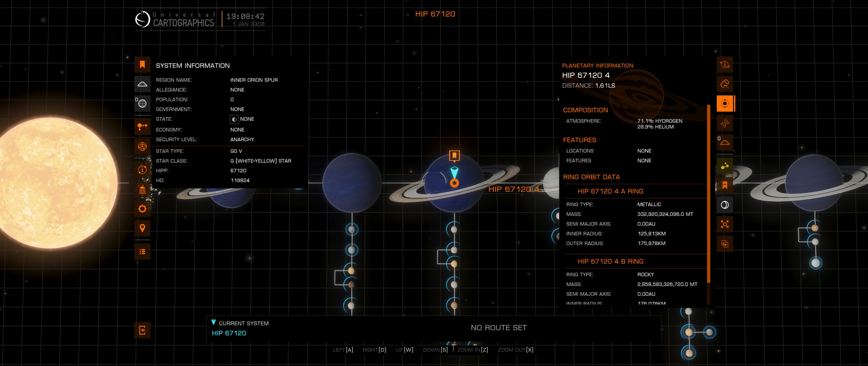The width and height of the screenshot is (868, 366).
Task: Click the HIP 67120 title at top
Action: [x=435, y=14]
